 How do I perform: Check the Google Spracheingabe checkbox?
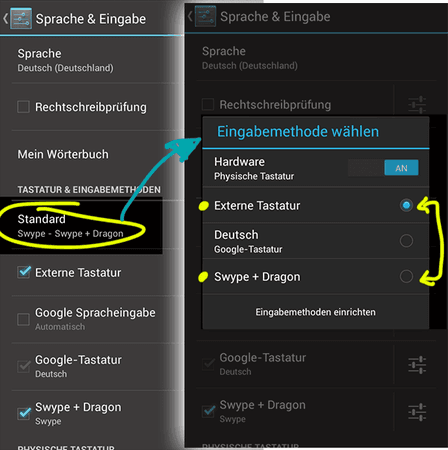pyautogui.click(x=23, y=319)
